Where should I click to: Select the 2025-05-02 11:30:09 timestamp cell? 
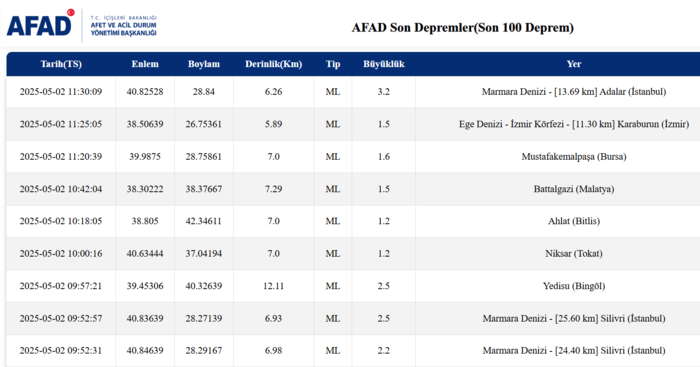(x=61, y=92)
